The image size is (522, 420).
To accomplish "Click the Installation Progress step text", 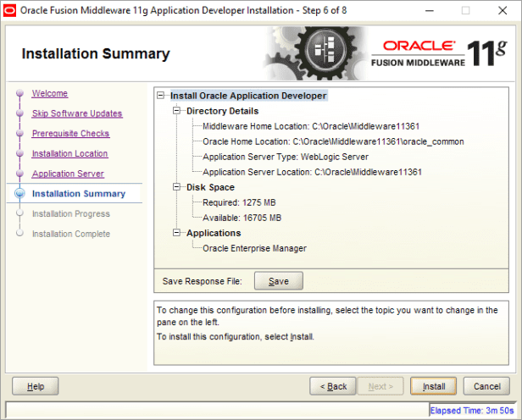I will (x=71, y=214).
